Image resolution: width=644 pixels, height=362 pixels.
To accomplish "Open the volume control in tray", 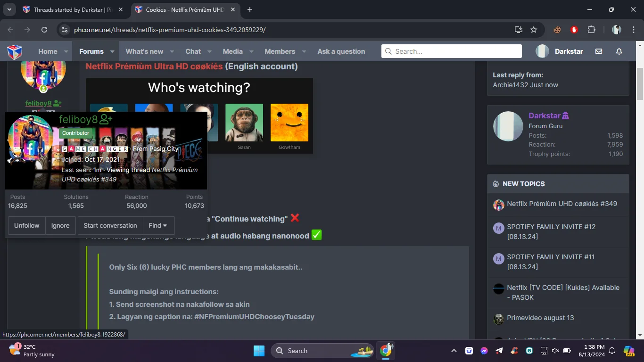I will point(555,351).
